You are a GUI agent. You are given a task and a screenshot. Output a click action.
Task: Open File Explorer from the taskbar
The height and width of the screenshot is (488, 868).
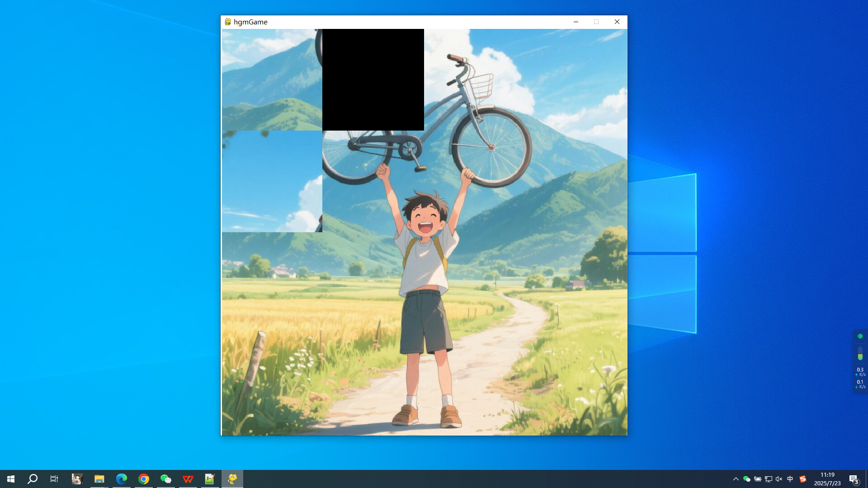tap(99, 479)
